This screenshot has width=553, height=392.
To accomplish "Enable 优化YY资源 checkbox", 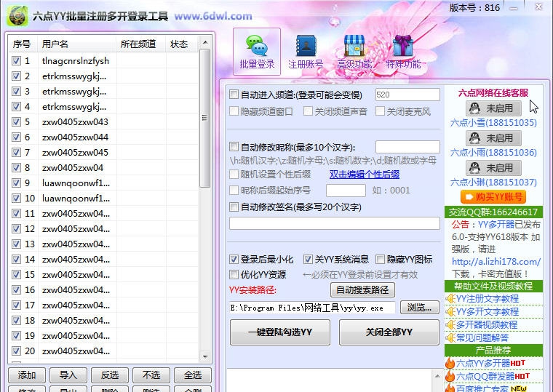I will coord(234,274).
